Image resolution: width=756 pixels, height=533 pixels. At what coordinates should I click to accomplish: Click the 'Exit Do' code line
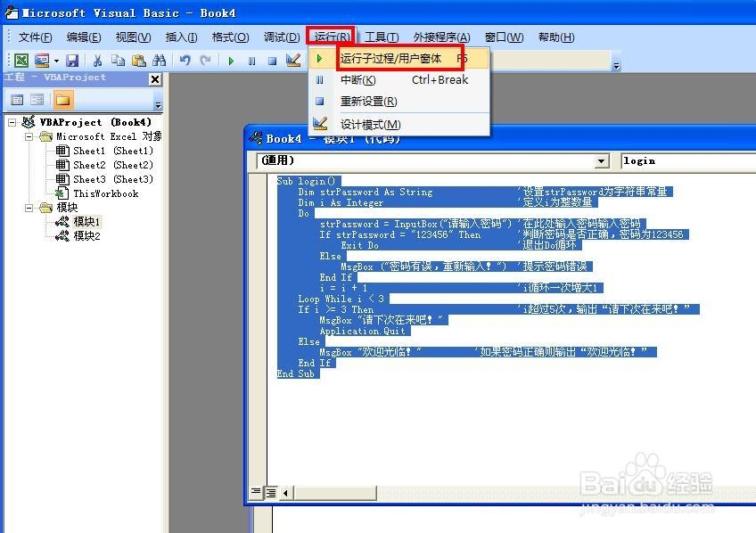(x=359, y=245)
